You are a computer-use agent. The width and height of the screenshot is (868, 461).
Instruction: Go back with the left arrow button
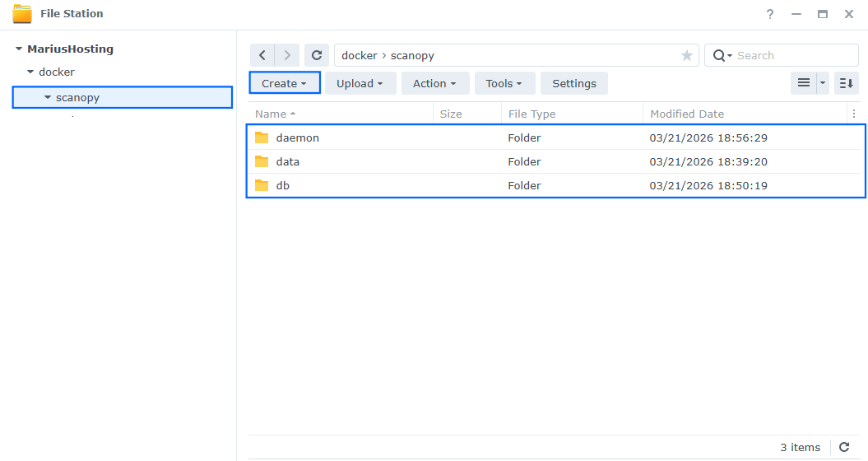[x=262, y=55]
